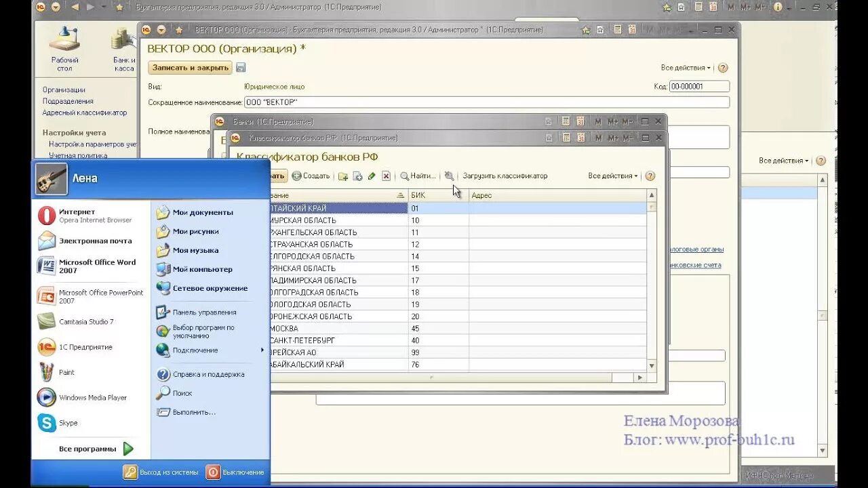Select ВОРОНЕЖСКАЯ ОБЛАСТЬ row
Viewport: 868px width, 488px height.
click(x=458, y=317)
